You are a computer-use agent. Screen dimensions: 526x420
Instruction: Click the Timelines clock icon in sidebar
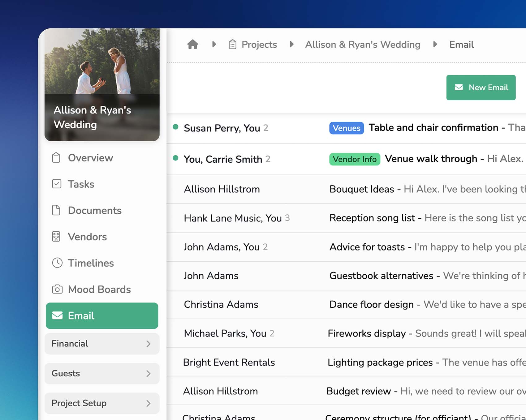coord(57,263)
